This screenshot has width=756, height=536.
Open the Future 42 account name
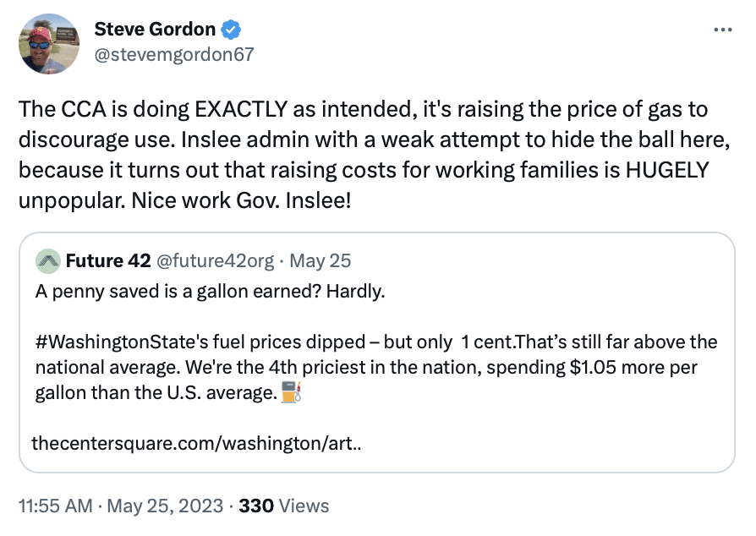click(x=108, y=260)
